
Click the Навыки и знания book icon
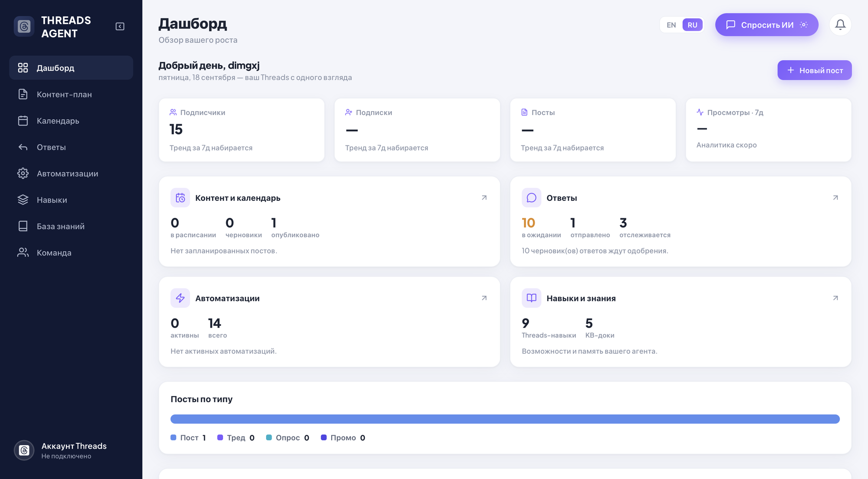[x=531, y=298]
